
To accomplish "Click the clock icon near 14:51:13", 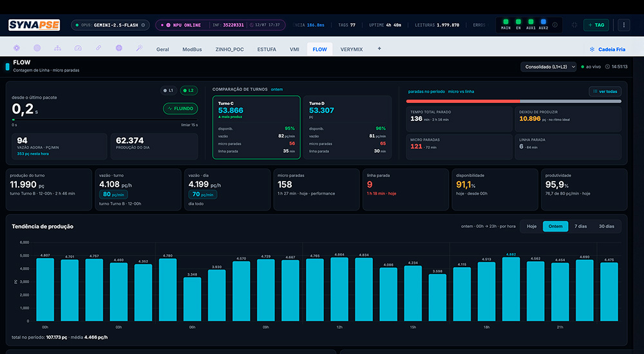I will point(607,66).
